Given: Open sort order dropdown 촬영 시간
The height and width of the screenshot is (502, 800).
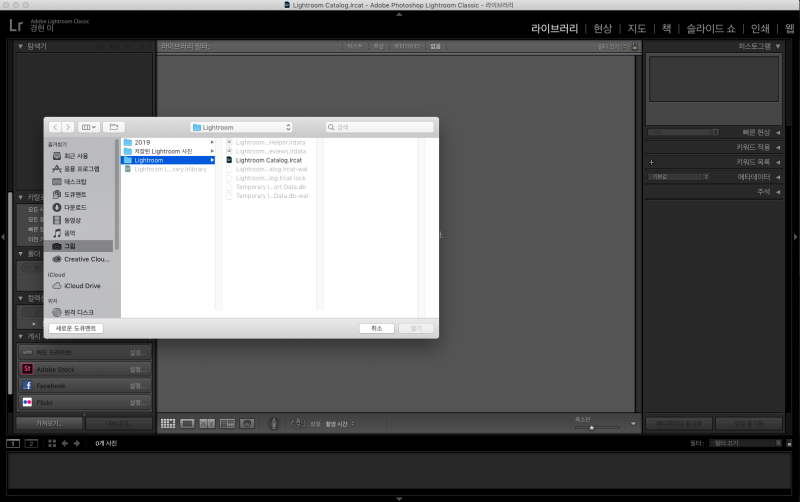Looking at the screenshot, I should coord(340,424).
